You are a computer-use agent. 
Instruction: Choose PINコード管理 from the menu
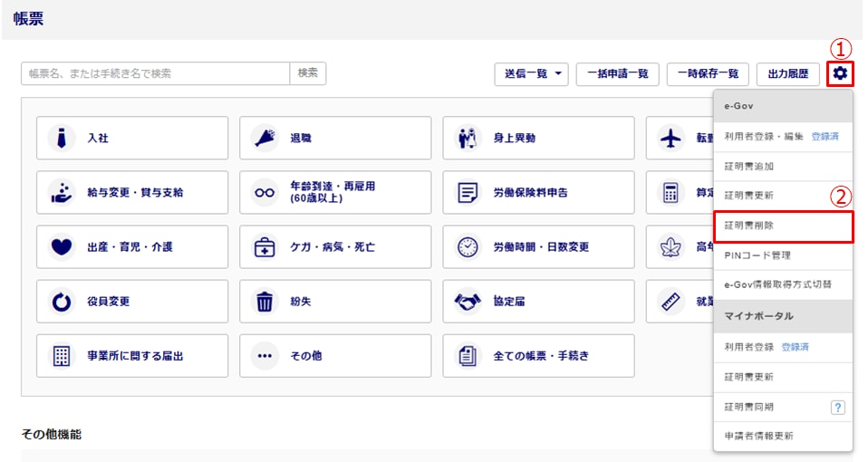coord(783,255)
